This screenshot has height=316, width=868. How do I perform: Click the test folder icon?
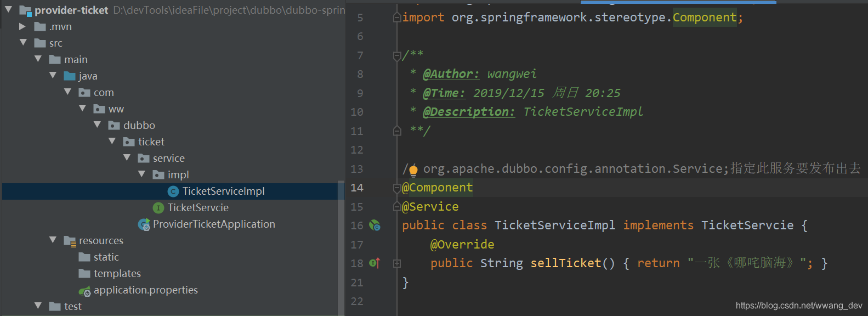click(55, 306)
